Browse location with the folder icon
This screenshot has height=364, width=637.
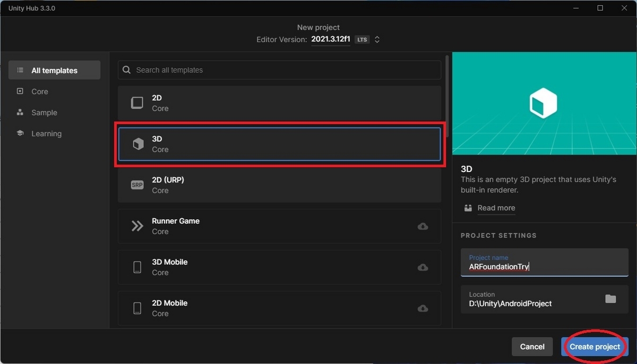(610, 299)
